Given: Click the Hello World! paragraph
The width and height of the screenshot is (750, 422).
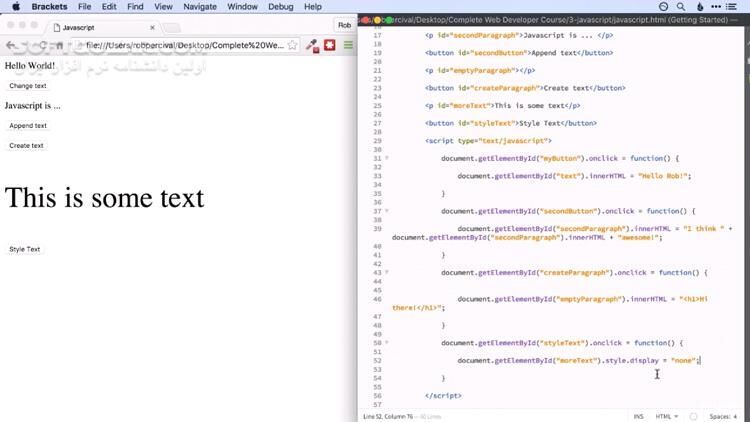Looking at the screenshot, I should point(30,66).
